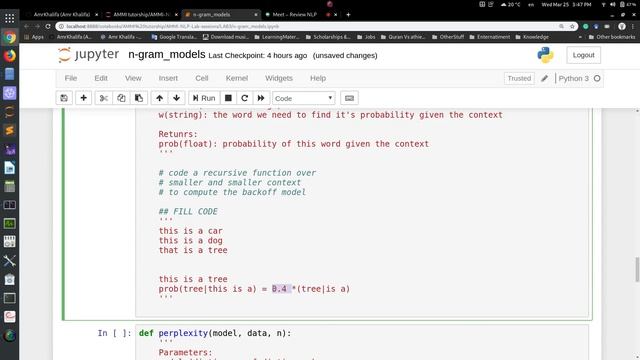Open the Help menu
640x360 pixels.
coord(318,78)
